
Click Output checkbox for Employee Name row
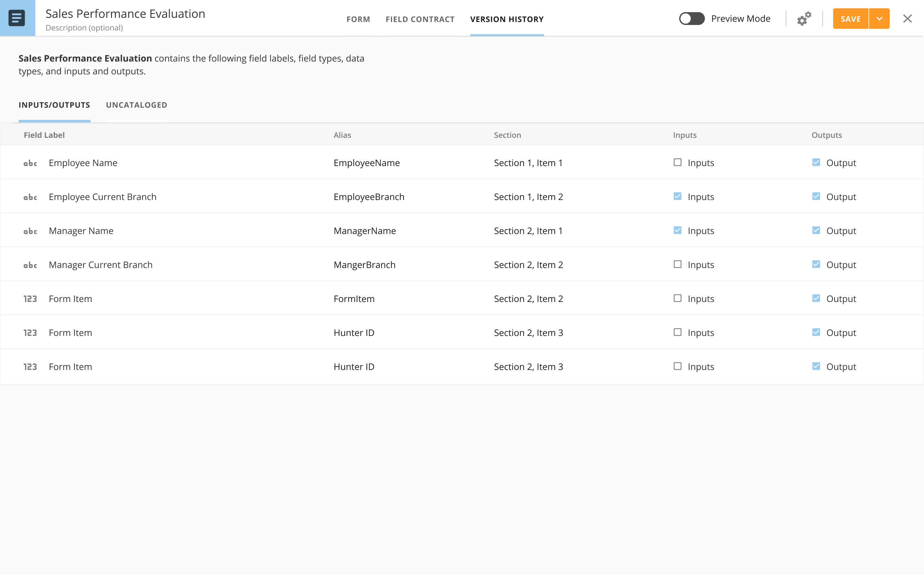coord(816,162)
